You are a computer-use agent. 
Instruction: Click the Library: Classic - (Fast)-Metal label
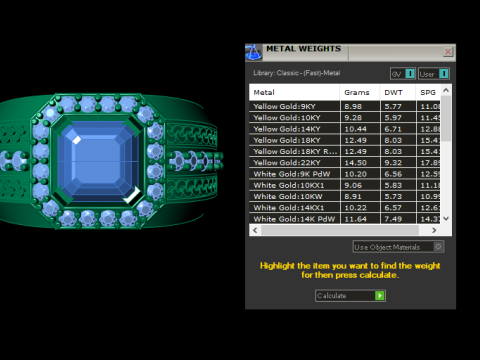click(x=296, y=73)
